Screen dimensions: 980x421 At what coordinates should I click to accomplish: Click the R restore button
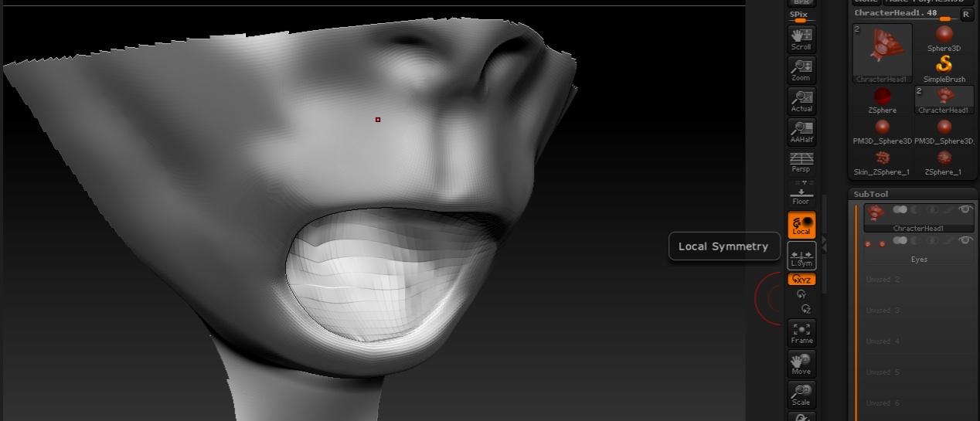(967, 14)
